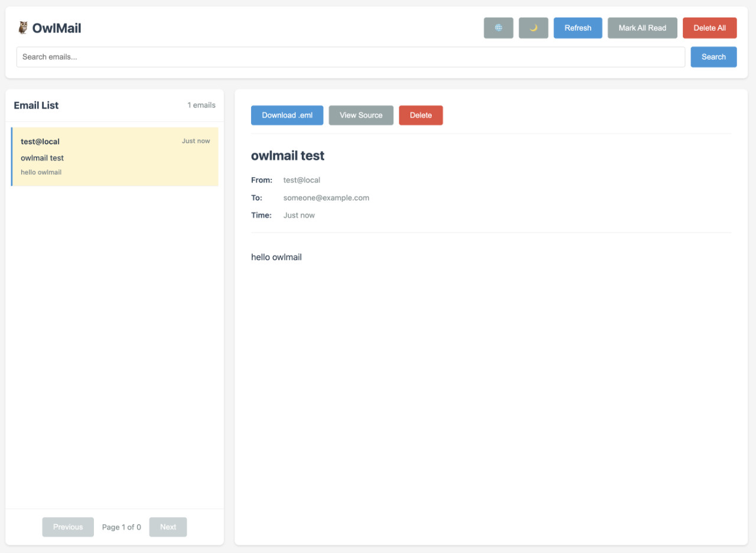
Task: Select the test@local email in the list
Action: coord(115,156)
